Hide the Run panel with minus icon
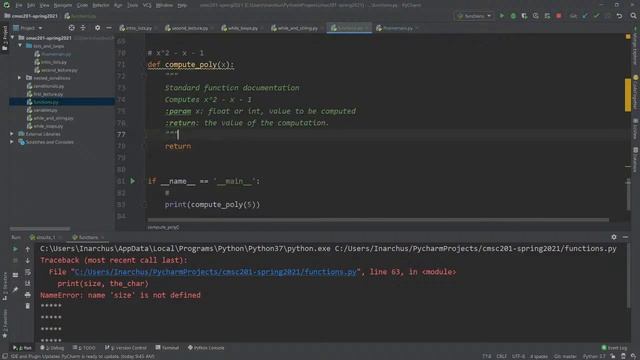Viewport: 640px width, 360px height. coord(625,237)
